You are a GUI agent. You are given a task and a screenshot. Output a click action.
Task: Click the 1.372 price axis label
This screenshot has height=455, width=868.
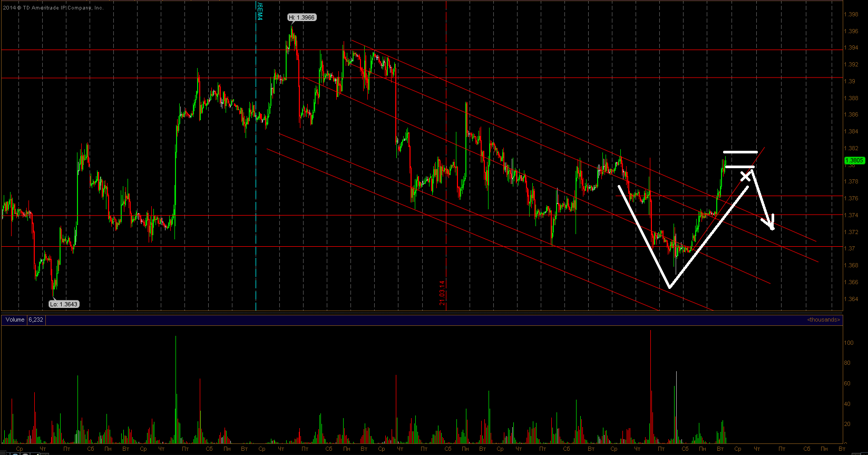tap(852, 232)
